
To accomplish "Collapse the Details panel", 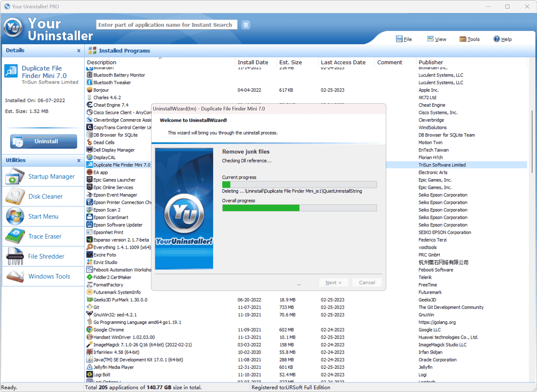I will [79, 50].
